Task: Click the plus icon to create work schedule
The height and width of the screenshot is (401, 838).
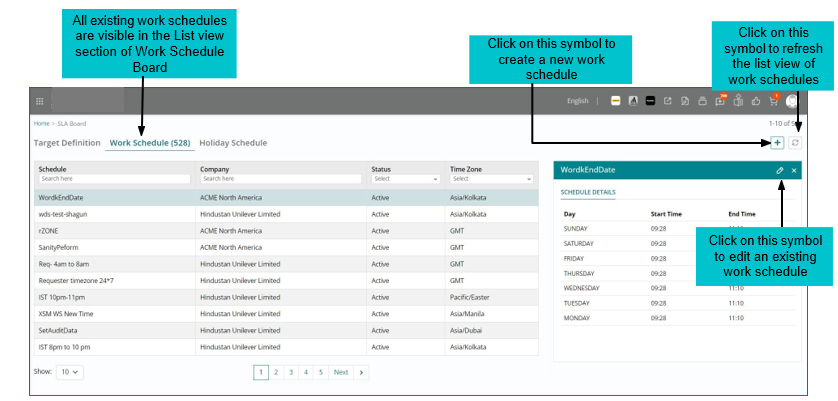Action: point(777,143)
